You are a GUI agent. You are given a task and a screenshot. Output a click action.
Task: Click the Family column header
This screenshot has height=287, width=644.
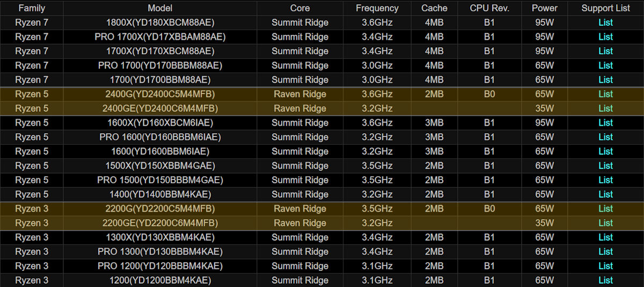[x=32, y=8]
